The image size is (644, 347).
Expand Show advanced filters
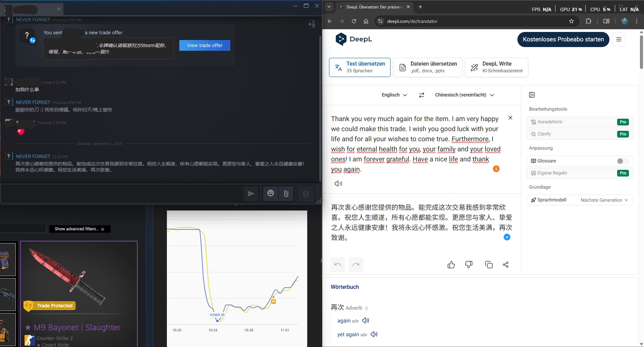pos(80,229)
